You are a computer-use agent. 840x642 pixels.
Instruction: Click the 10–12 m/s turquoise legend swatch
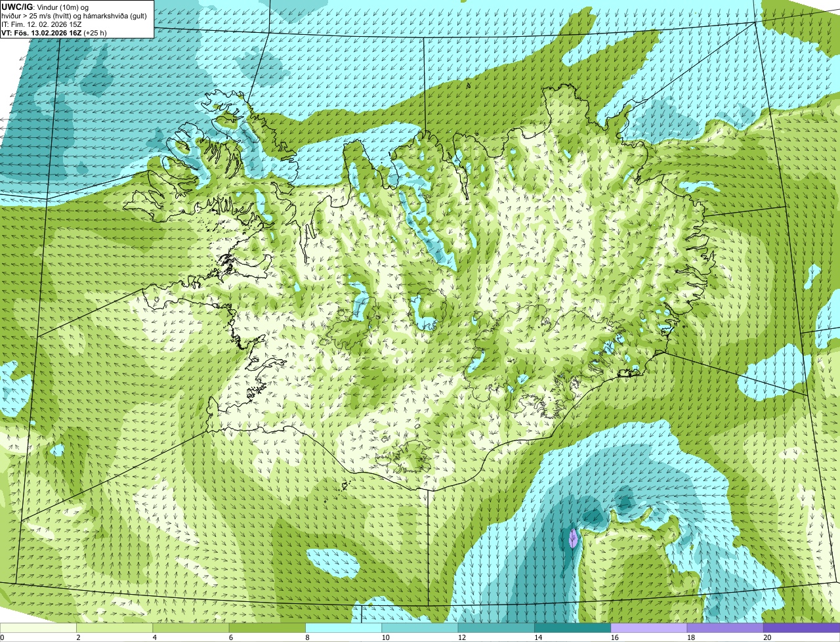click(x=420, y=628)
